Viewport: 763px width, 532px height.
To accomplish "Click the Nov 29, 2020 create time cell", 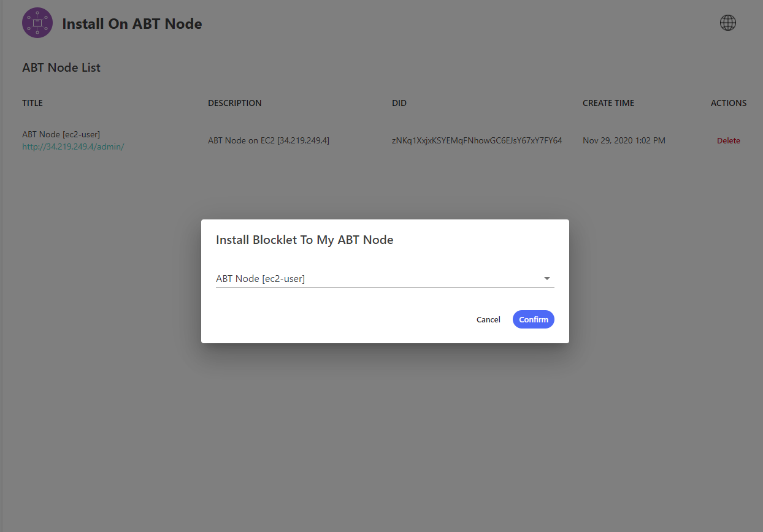I will 624,140.
